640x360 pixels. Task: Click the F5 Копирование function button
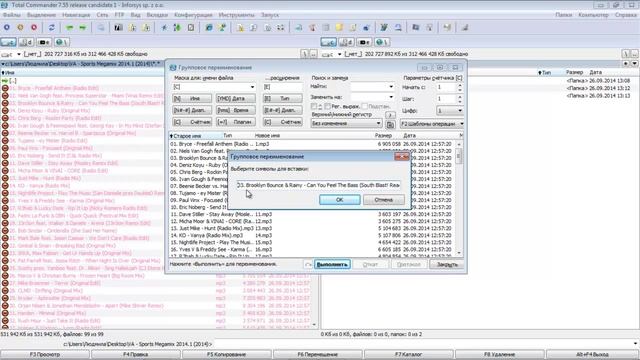tap(227, 354)
